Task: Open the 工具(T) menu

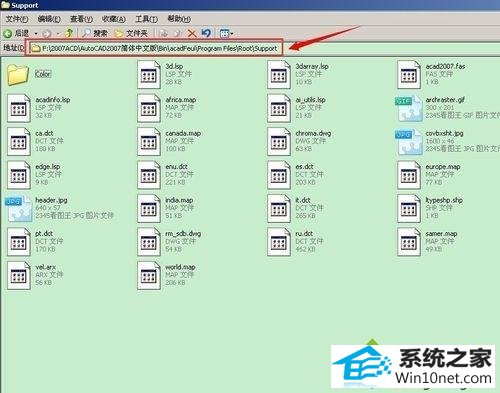Action: pos(146,19)
